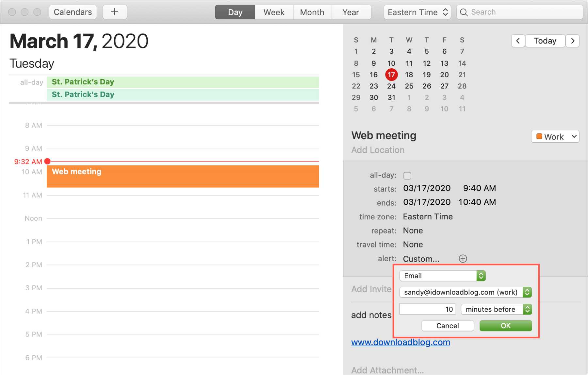Switch to Month view tab
Viewport: 588px width, 375px height.
[312, 12]
